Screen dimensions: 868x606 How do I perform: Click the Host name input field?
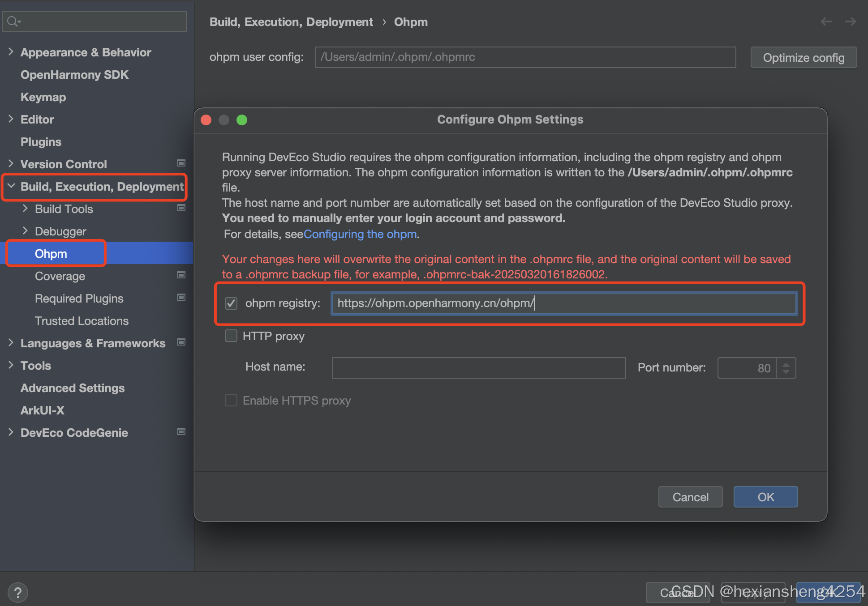pos(479,368)
